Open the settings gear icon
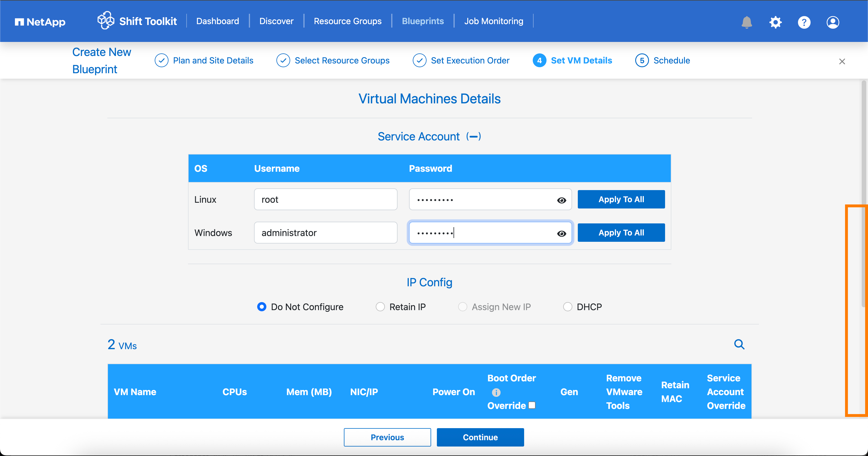Viewport: 868px width, 456px height. [775, 22]
